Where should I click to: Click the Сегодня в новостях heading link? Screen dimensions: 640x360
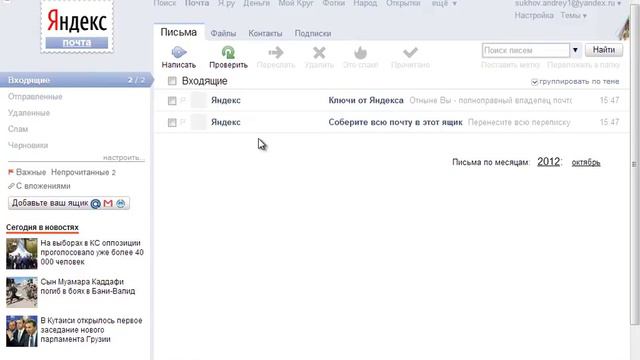(42, 227)
